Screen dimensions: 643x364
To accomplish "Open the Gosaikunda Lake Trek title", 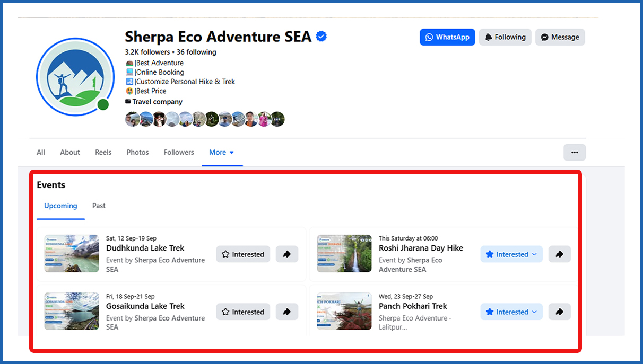I will pyautogui.click(x=145, y=306).
